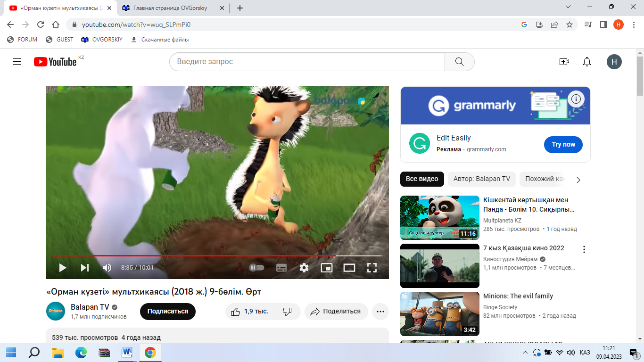
Task: Select the Автор: Balapan TV chip
Action: (x=482, y=179)
